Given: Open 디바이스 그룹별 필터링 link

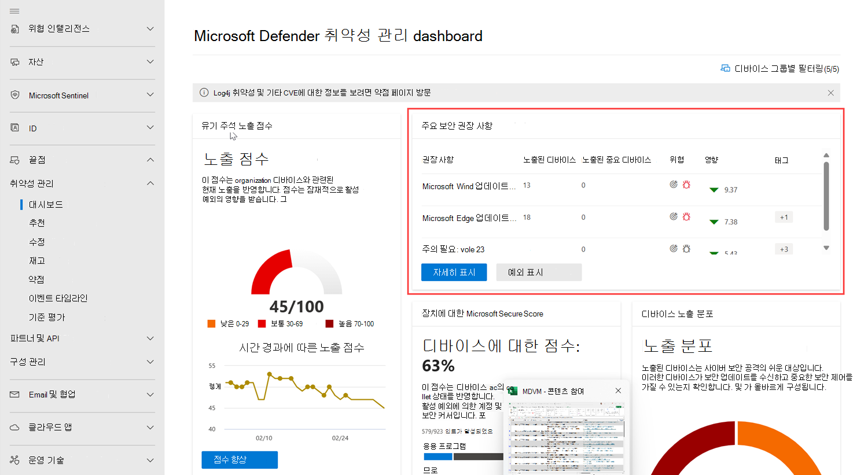Looking at the screenshot, I should pos(786,69).
